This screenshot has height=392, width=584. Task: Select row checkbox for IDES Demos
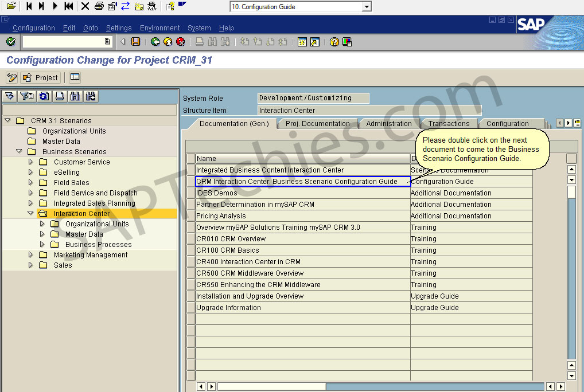pos(190,193)
